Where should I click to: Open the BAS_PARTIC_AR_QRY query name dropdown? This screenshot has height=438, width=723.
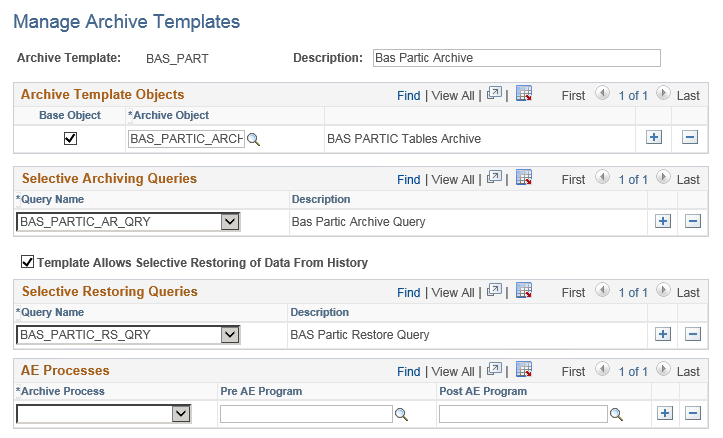(x=229, y=221)
